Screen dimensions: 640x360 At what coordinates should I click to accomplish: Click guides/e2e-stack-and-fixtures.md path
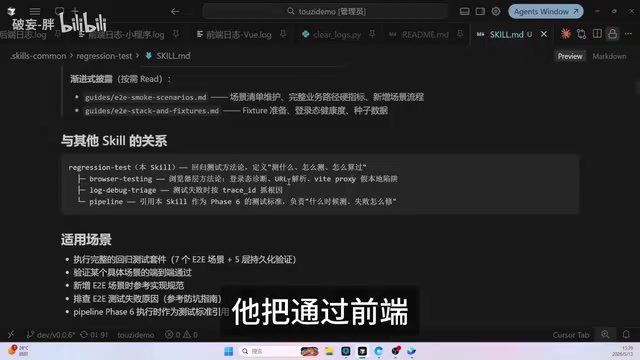[x=152, y=111]
